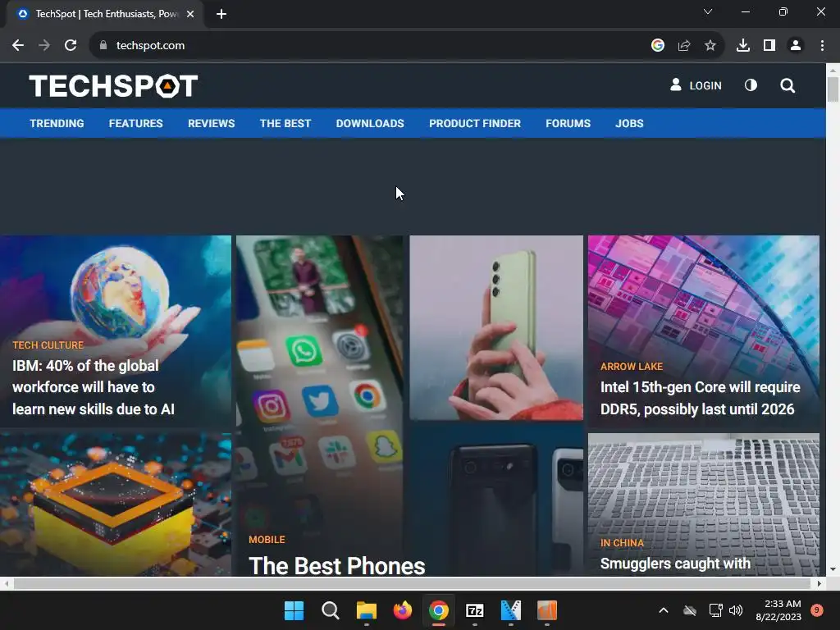Open the orange app icon in taskbar
Image resolution: width=840 pixels, height=630 pixels.
point(547,610)
